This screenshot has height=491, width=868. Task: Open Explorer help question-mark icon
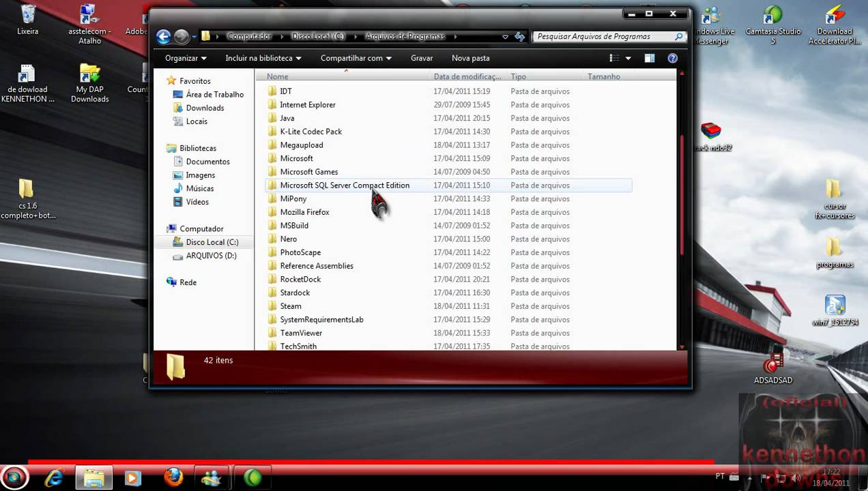(x=672, y=59)
